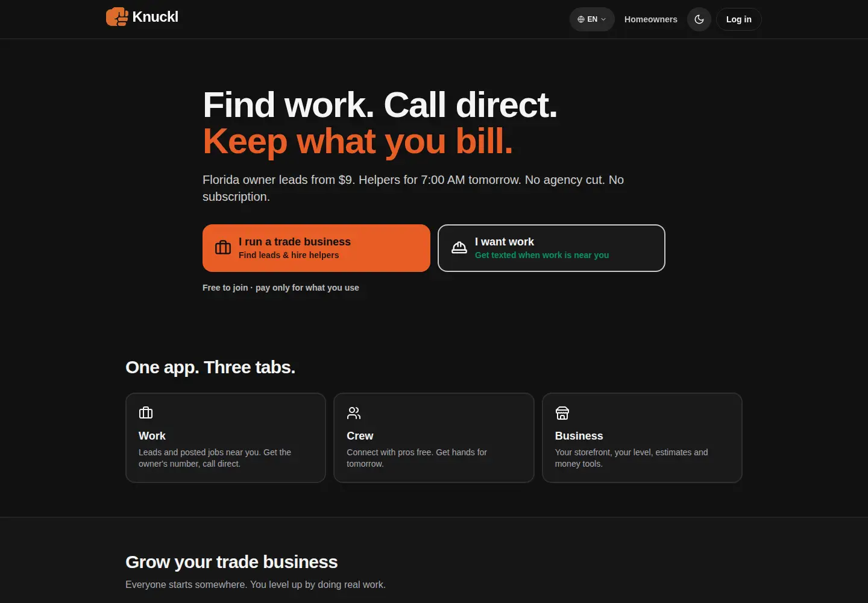
Task: Click the 'Grow your trade business' heading
Action: coord(231,562)
